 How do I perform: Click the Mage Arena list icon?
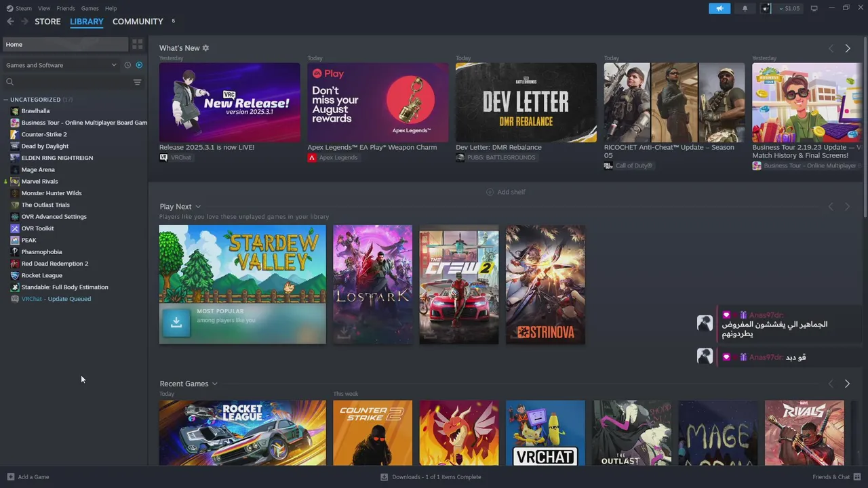pyautogui.click(x=15, y=169)
